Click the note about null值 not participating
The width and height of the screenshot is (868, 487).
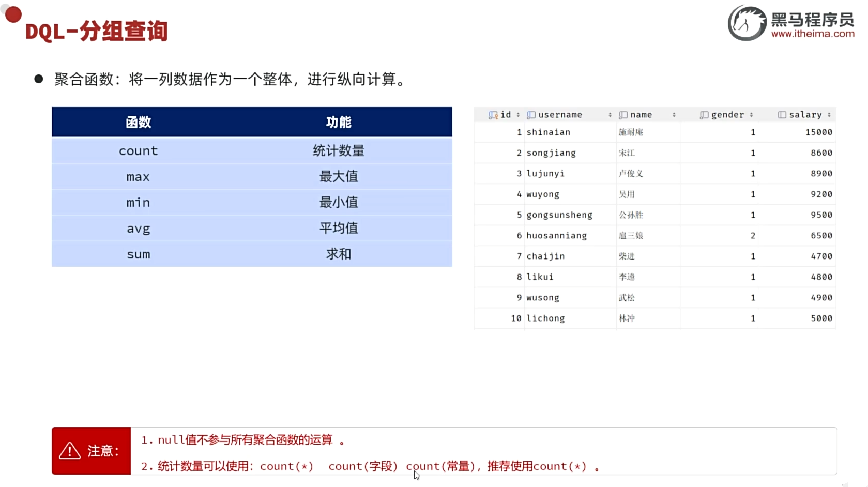[243, 440]
